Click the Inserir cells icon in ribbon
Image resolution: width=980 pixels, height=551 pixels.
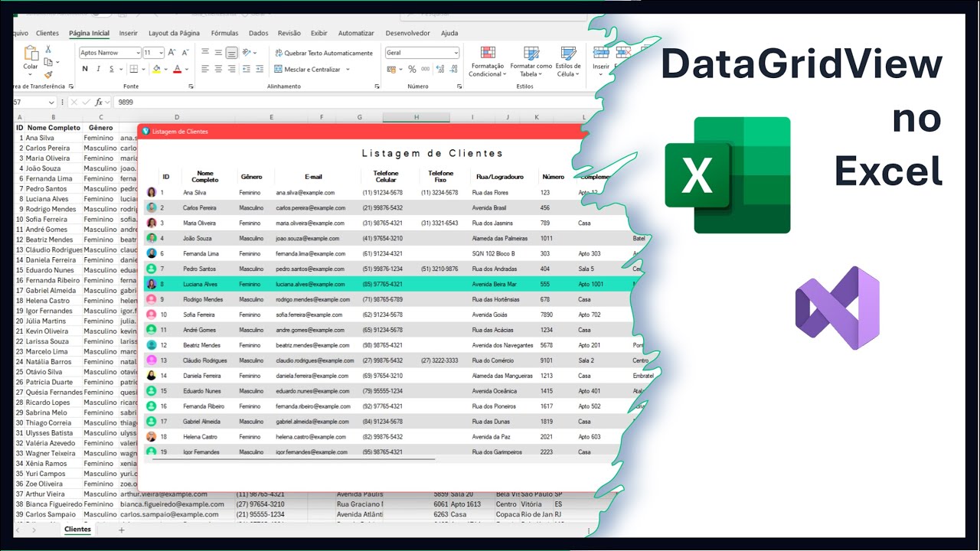tap(601, 52)
